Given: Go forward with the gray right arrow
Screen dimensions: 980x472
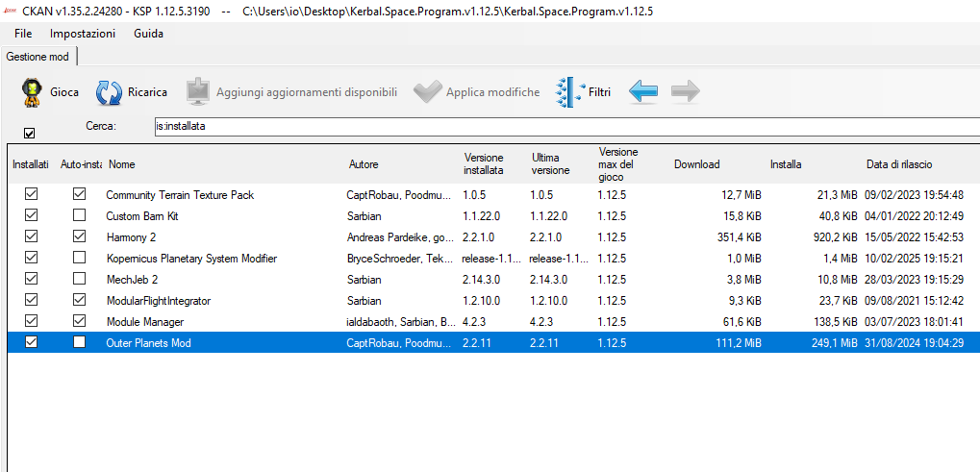Looking at the screenshot, I should point(685,92).
